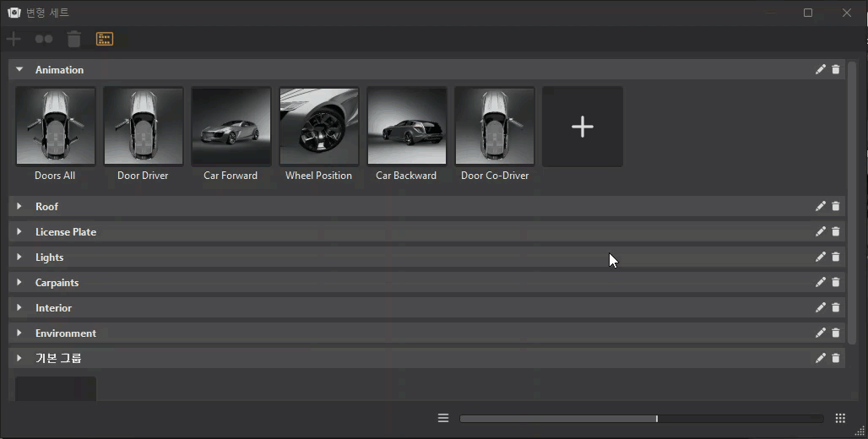This screenshot has height=439, width=868.
Task: Click the Environment group title
Action: 66,333
